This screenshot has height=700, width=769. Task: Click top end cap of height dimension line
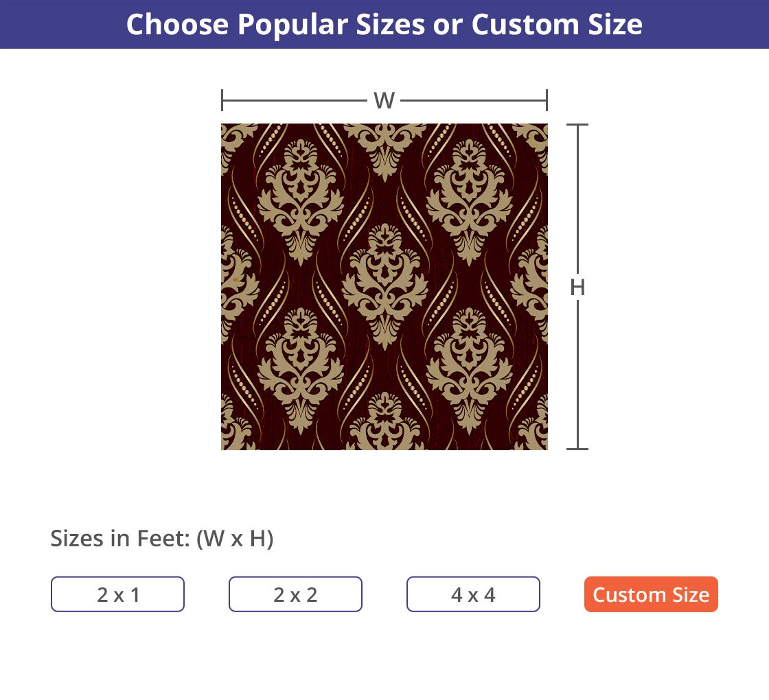coord(577,125)
